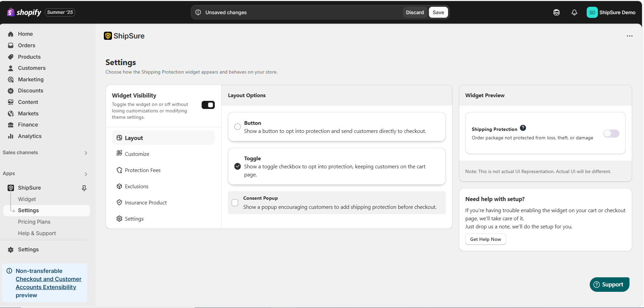The image size is (644, 308).
Task: Click the Summer '25 edition badge
Action: pos(60,12)
